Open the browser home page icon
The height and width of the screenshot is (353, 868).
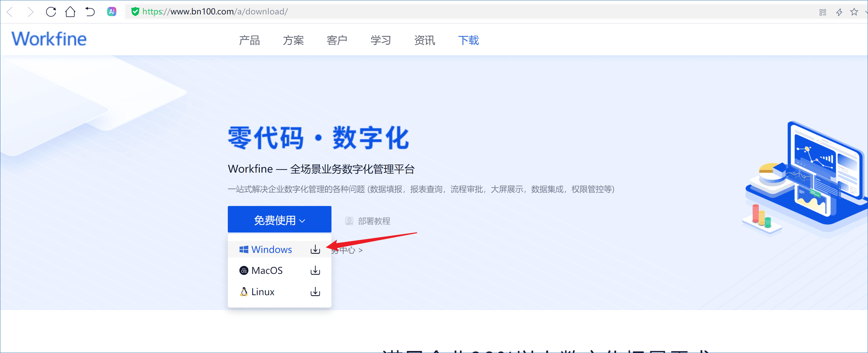[70, 12]
